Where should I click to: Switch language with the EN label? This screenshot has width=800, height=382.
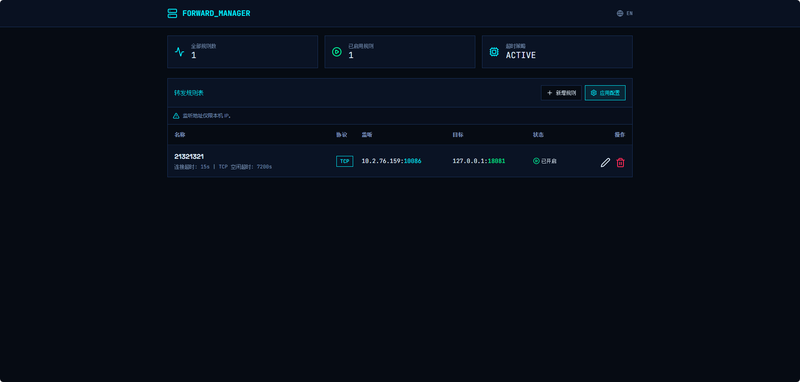(x=630, y=13)
